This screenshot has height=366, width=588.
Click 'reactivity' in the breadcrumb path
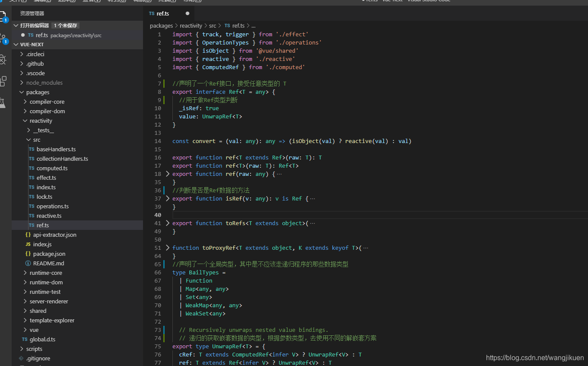191,26
